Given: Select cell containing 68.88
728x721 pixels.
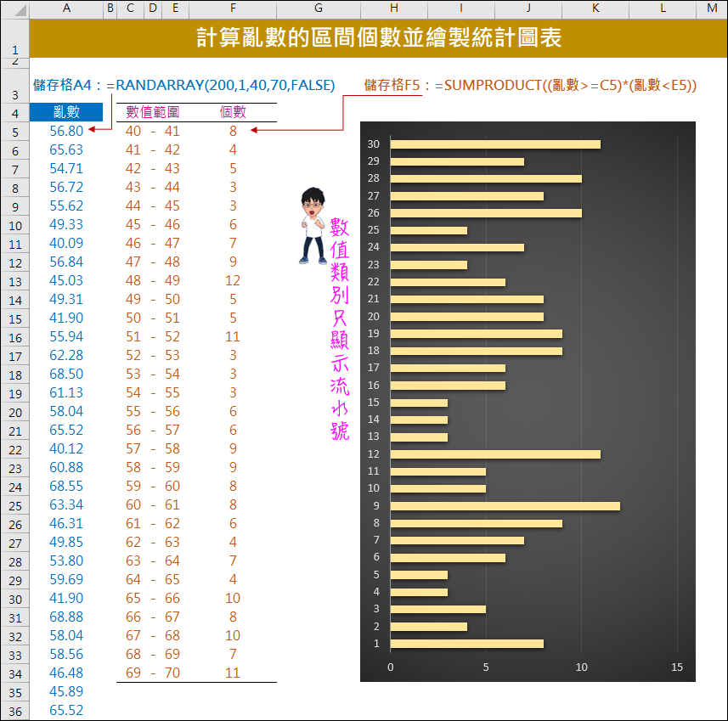Looking at the screenshot, I should (x=66, y=617).
